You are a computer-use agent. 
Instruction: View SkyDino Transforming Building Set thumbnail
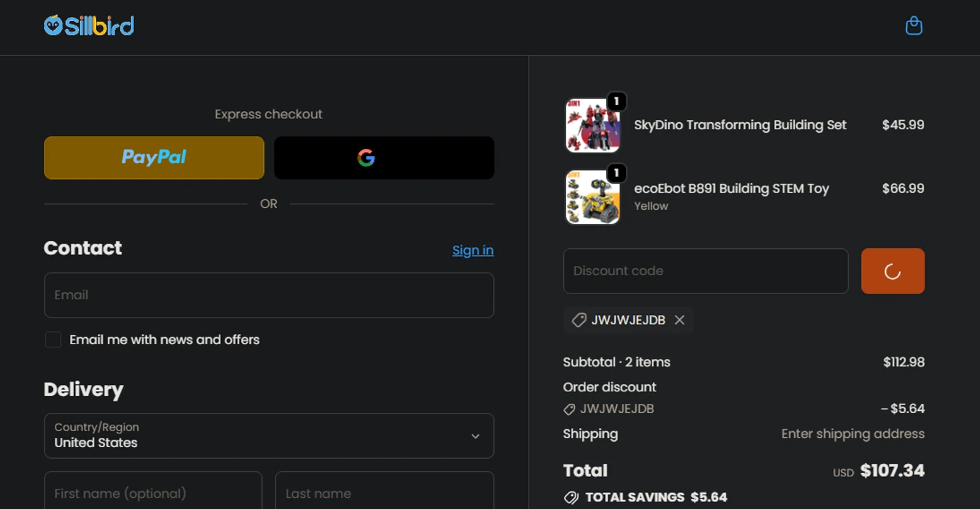[592, 126]
